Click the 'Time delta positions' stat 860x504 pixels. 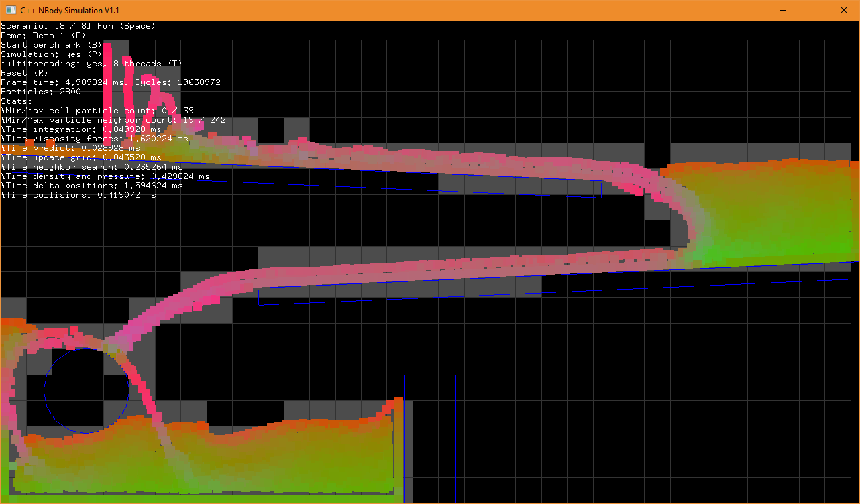pyautogui.click(x=92, y=186)
